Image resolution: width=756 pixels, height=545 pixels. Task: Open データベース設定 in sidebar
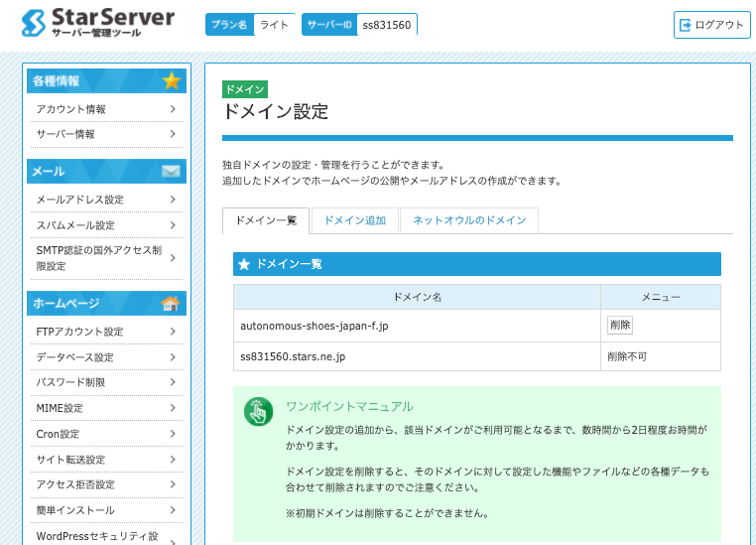[74, 357]
